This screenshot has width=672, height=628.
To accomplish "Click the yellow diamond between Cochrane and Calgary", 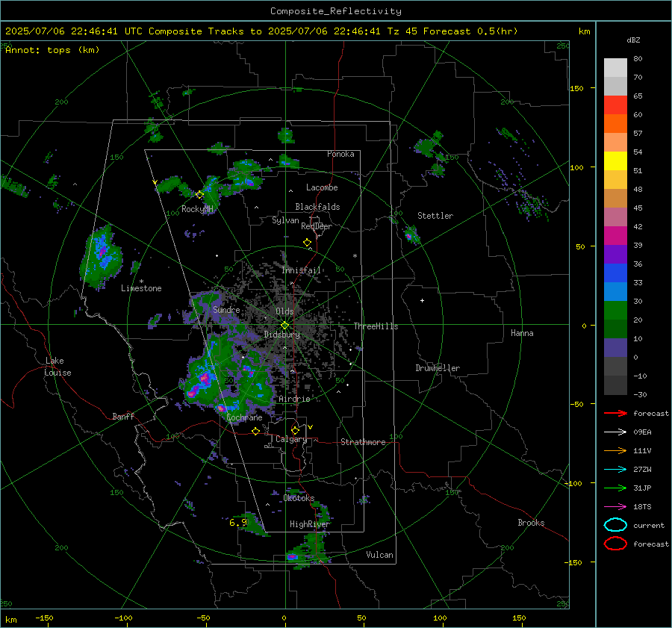I will click(x=256, y=432).
